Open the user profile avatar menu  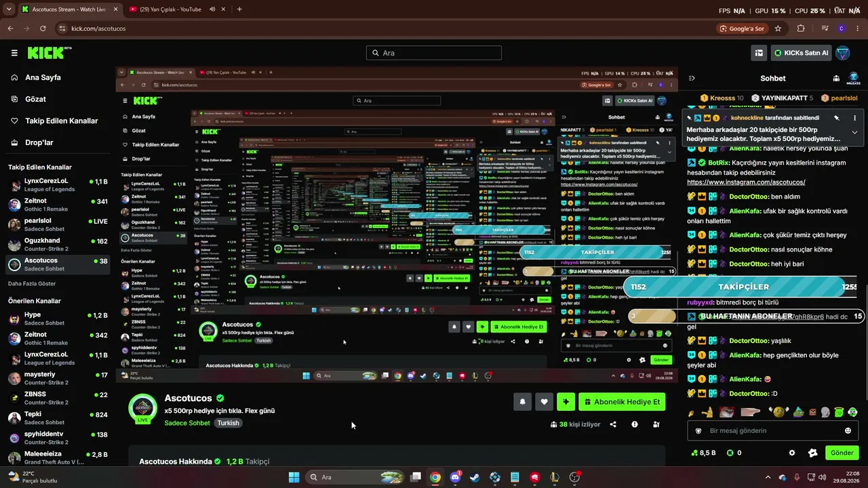pos(843,53)
